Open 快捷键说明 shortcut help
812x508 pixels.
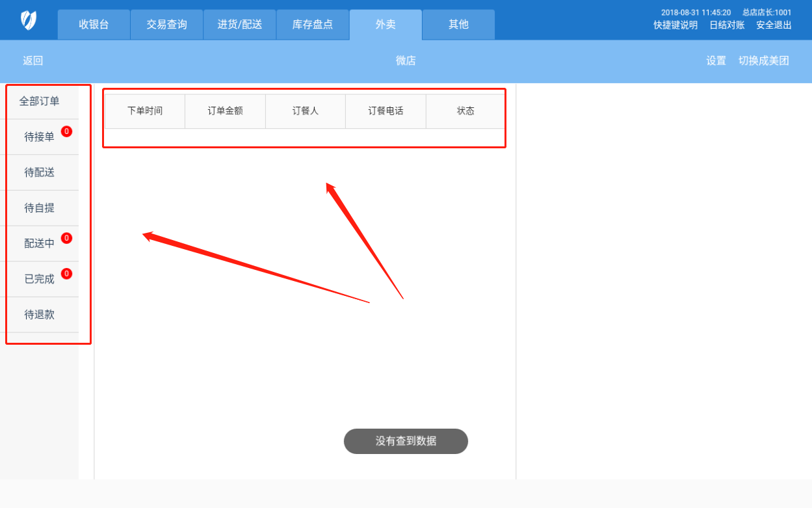[675, 25]
